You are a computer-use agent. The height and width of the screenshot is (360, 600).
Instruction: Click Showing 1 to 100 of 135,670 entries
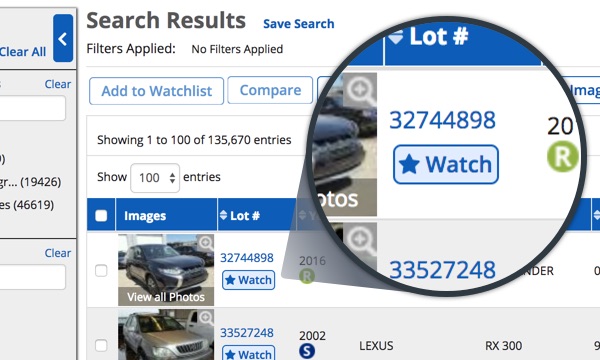click(194, 140)
